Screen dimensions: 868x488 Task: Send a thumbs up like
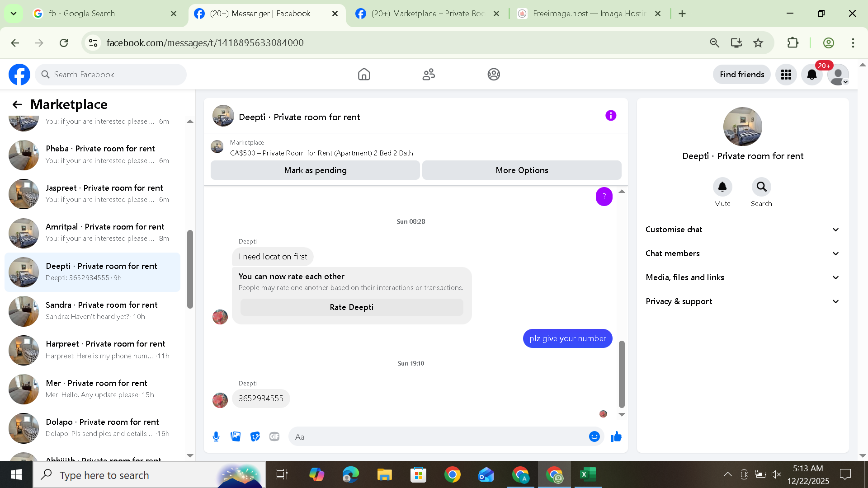point(616,436)
